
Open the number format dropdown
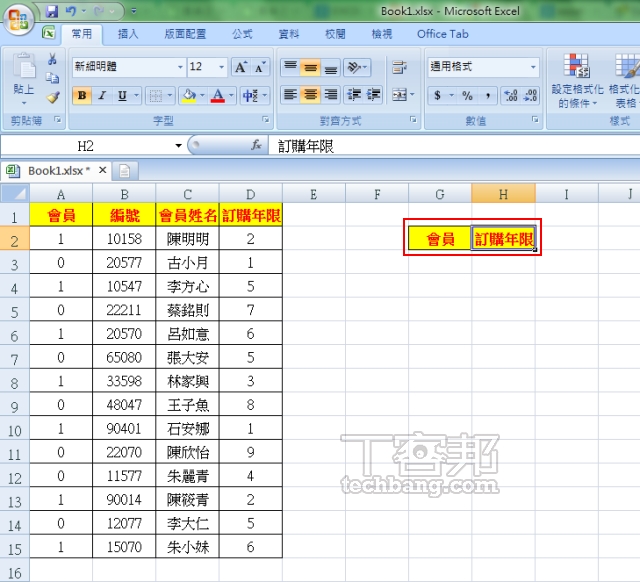[533, 67]
